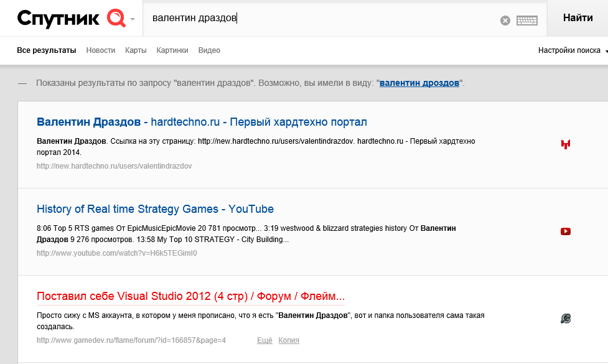608x364 pixels.
Task: Select Все результаты tab
Action: [47, 50]
